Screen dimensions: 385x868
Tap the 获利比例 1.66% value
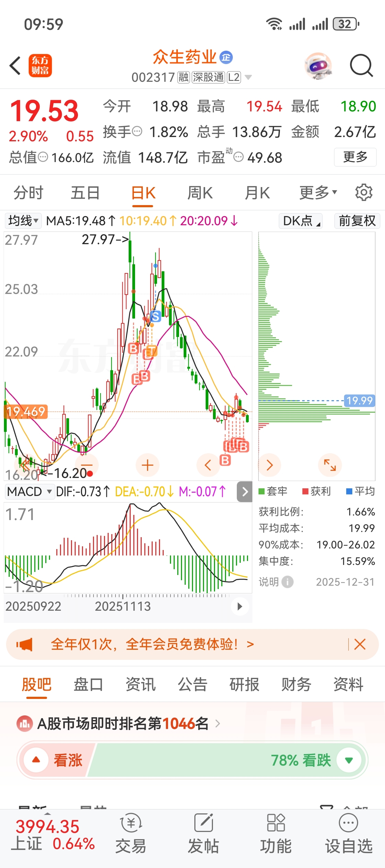[x=360, y=512]
